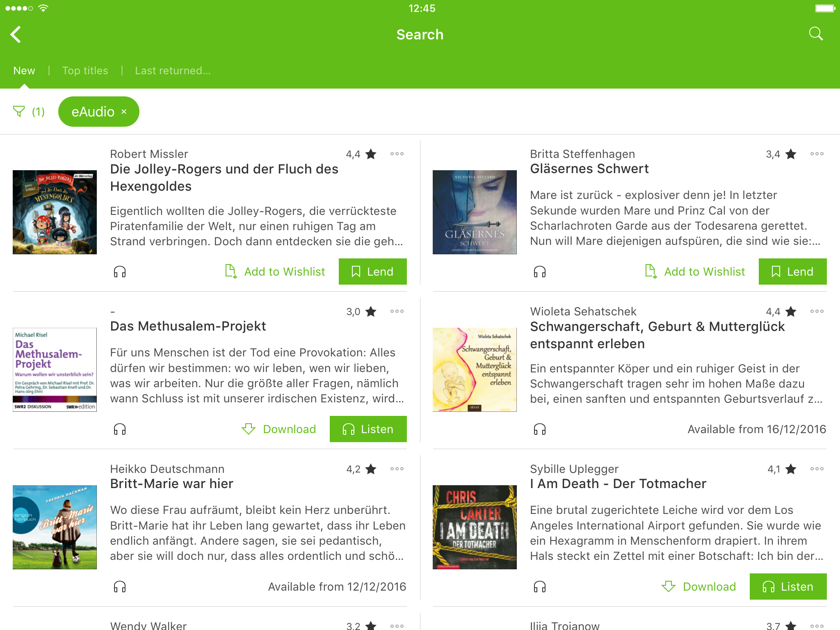Screen dimensions: 840x630
Task: Switch to the Top titles tab
Action: (x=85, y=71)
